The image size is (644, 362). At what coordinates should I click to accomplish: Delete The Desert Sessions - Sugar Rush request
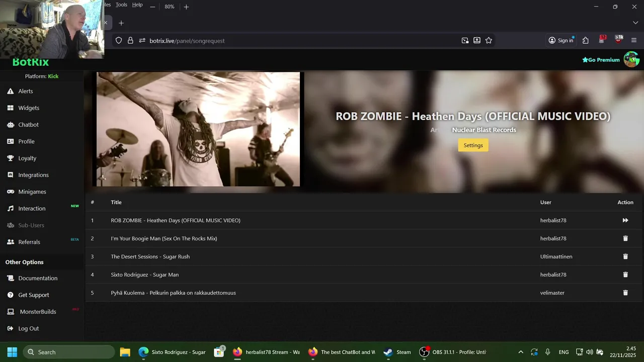pyautogui.click(x=625, y=256)
